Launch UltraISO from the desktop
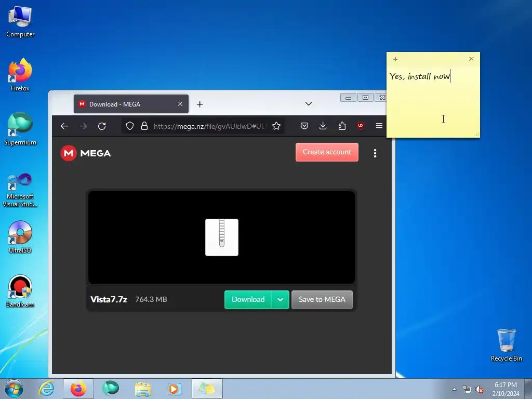This screenshot has width=532, height=399. click(20, 237)
